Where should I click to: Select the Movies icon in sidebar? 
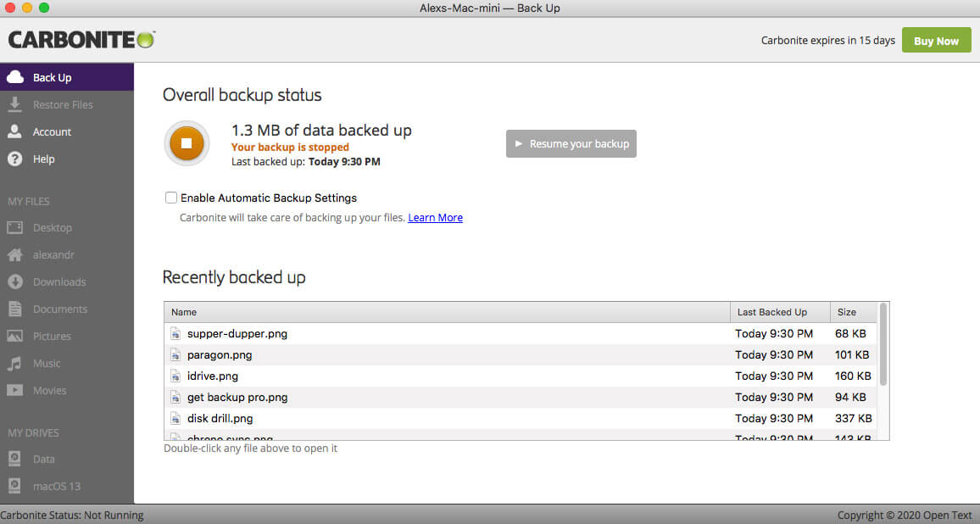14,391
